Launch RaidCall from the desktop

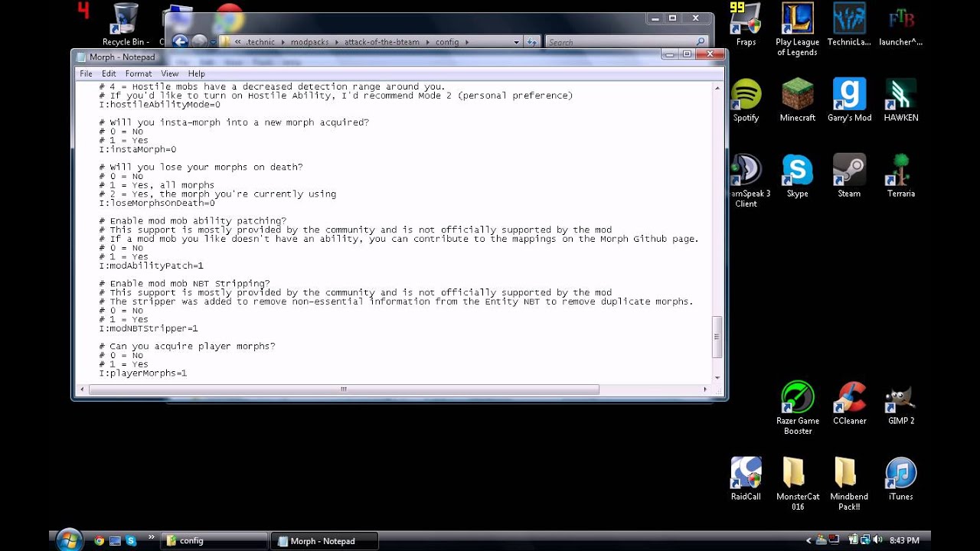point(746,479)
